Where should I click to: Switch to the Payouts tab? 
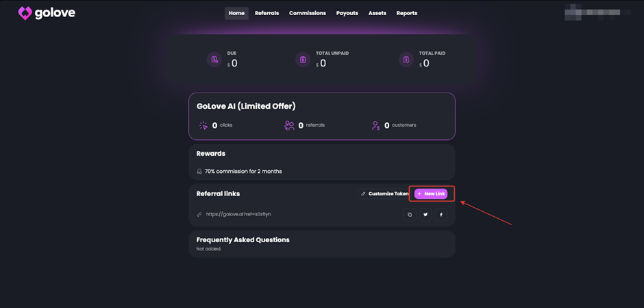[x=347, y=13]
